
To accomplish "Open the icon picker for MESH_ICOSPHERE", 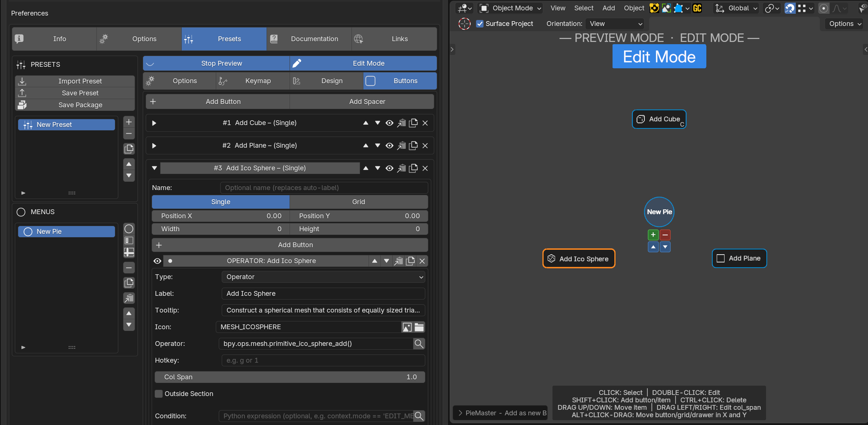I will 407,327.
